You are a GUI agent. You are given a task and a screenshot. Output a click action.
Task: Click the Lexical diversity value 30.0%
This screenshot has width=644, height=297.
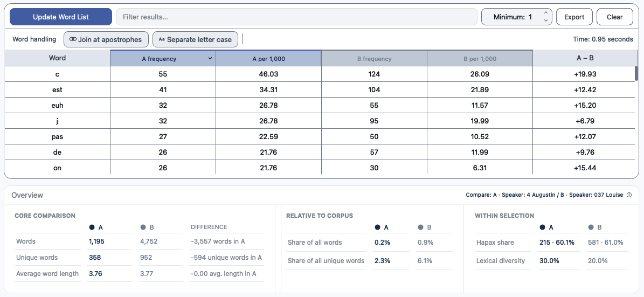pyautogui.click(x=548, y=261)
